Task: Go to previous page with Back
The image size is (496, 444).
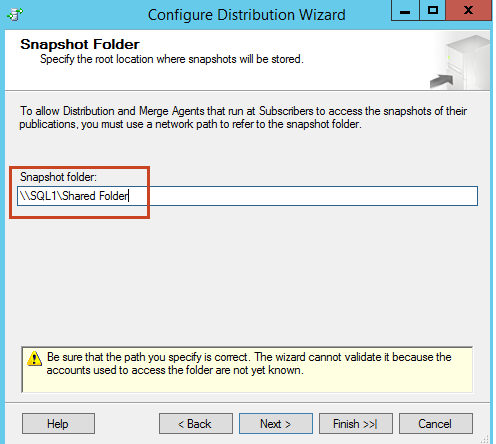Action: 196,424
